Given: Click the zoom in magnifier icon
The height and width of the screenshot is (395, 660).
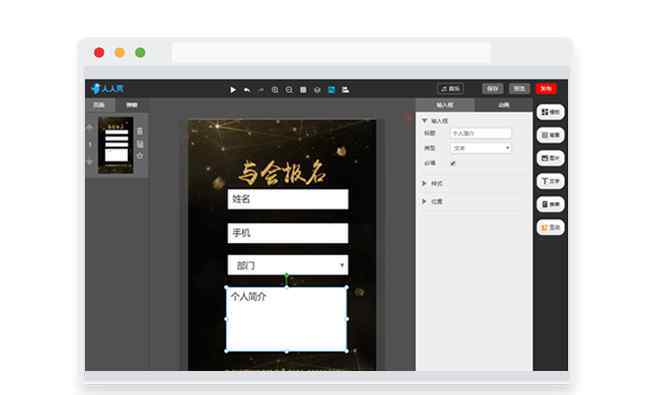Looking at the screenshot, I should [275, 90].
